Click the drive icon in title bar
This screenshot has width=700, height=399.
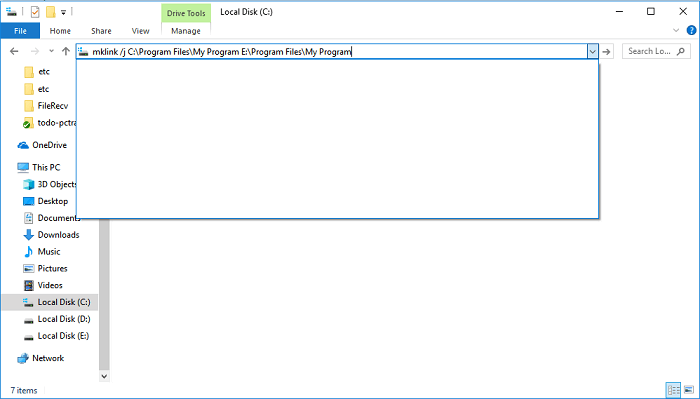tap(12, 12)
